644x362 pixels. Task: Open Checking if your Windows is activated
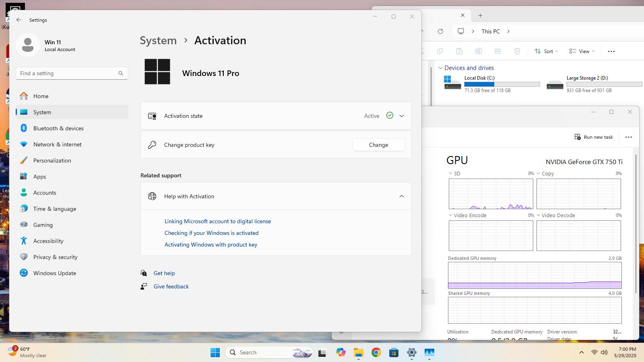(211, 233)
